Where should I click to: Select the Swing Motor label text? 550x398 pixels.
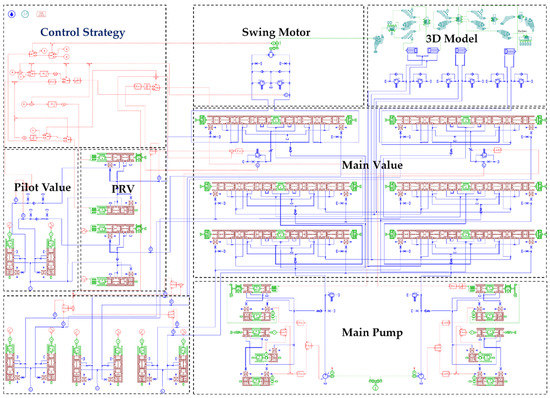click(276, 32)
